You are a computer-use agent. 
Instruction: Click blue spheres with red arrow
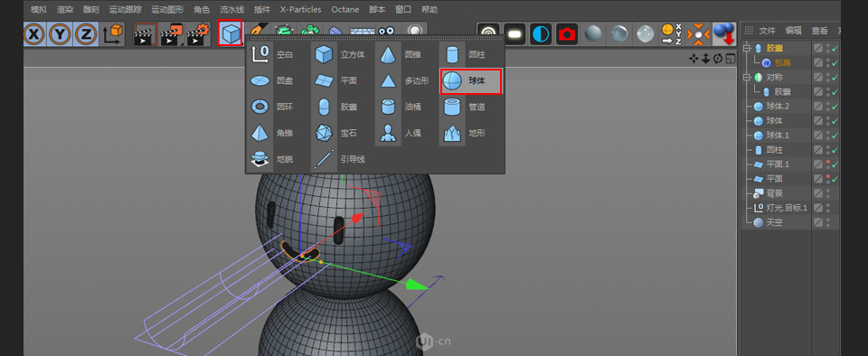723,34
